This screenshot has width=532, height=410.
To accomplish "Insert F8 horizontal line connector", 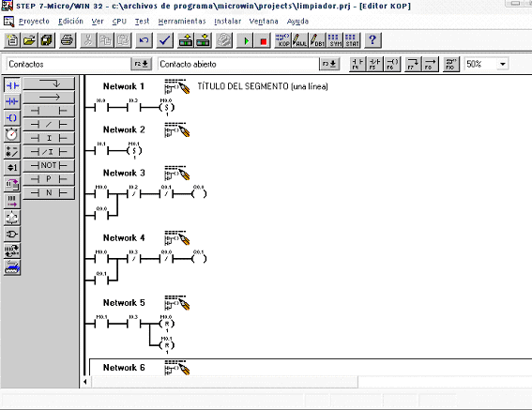I will (431, 64).
